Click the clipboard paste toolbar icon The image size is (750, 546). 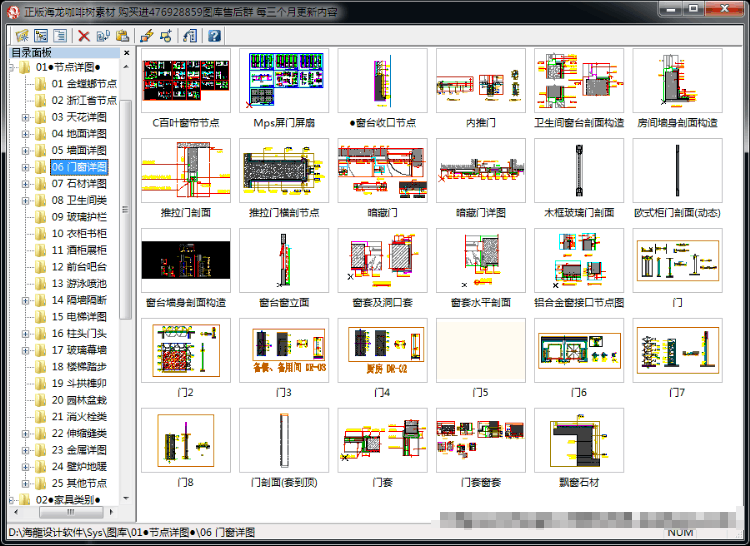pos(122,36)
